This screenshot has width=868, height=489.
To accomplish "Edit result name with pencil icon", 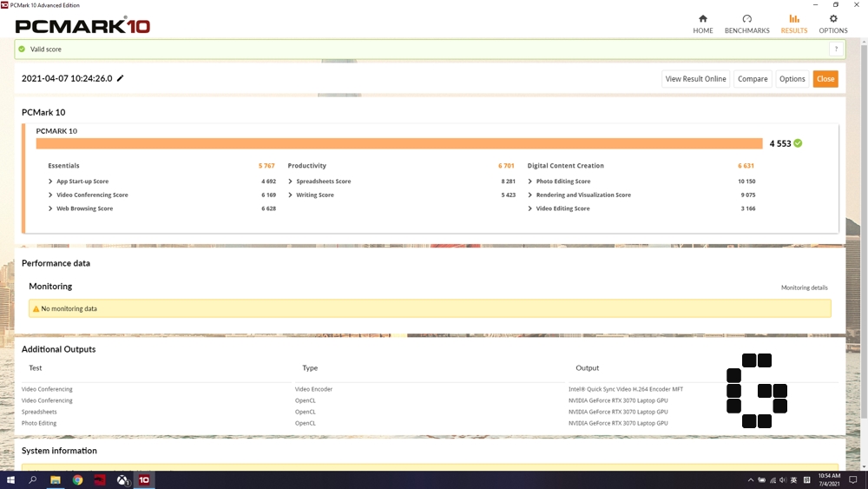I will 121,79.
